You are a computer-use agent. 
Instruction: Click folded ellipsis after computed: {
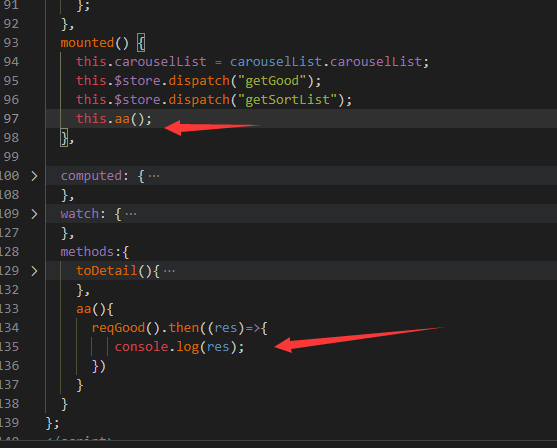[154, 176]
